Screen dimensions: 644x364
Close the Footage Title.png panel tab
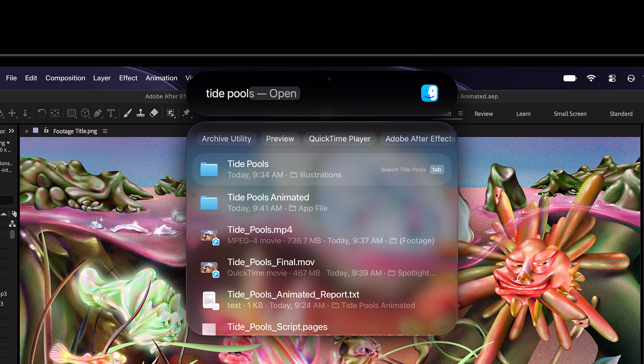(x=27, y=131)
